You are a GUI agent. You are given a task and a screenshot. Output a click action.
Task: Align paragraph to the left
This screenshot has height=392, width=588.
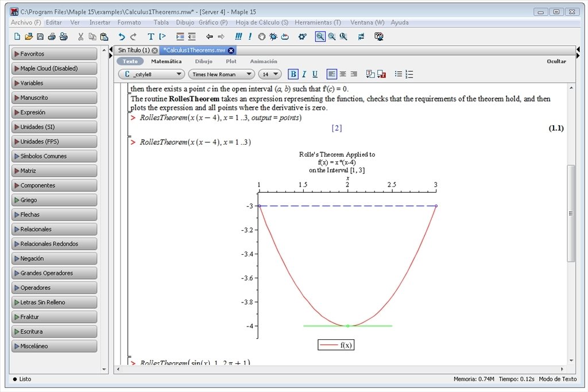coord(332,74)
